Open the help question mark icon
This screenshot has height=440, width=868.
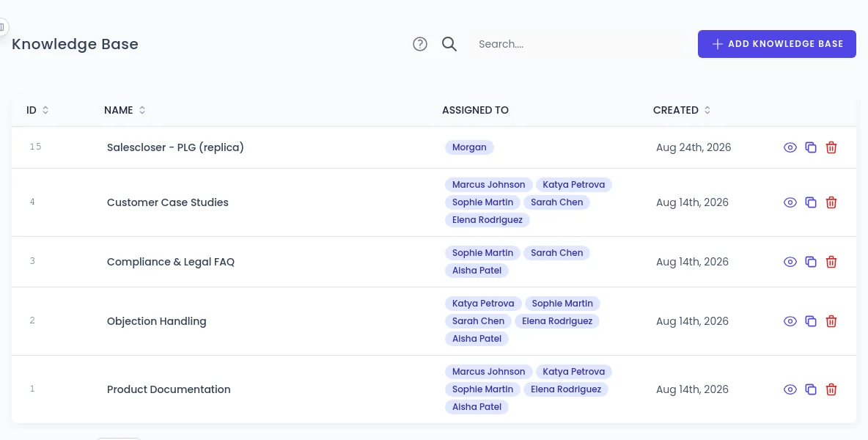(419, 44)
